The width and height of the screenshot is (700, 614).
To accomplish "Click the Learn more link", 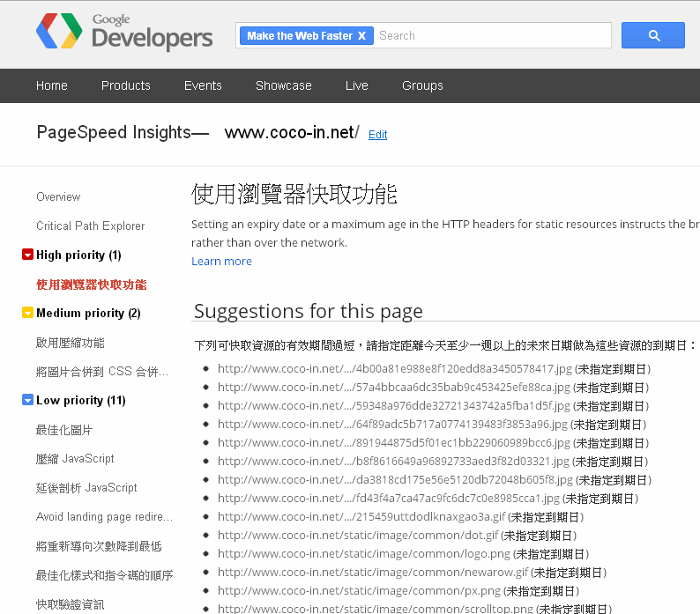I will (221, 262).
